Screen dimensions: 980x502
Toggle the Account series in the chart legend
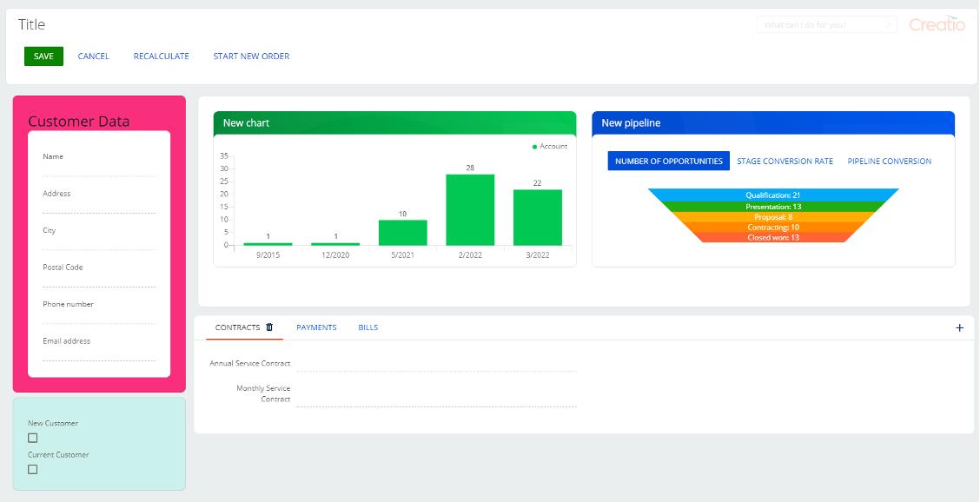550,146
